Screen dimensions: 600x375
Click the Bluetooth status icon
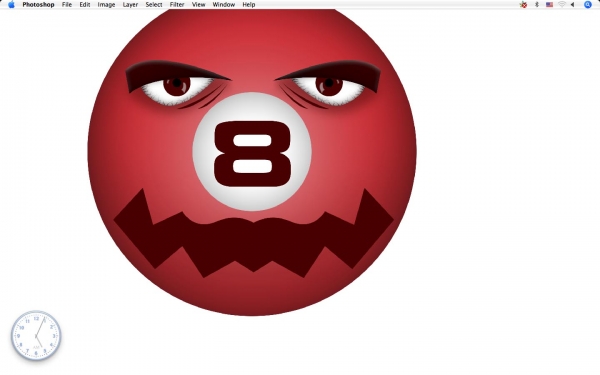click(x=536, y=5)
